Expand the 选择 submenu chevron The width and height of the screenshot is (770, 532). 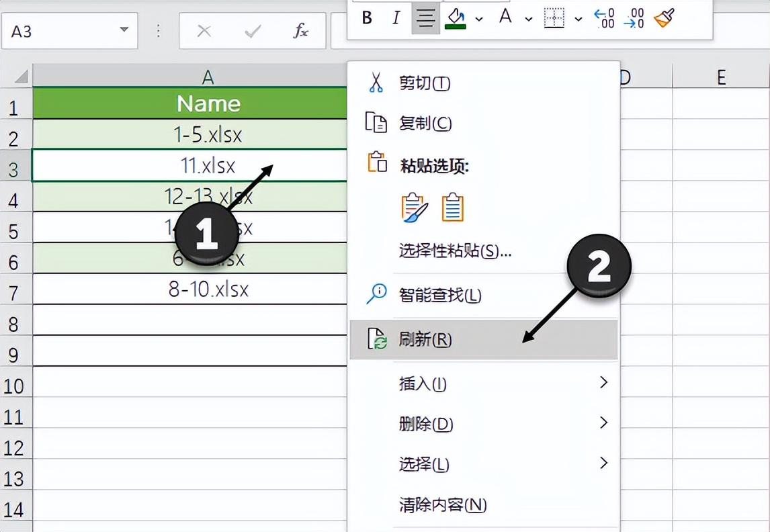(x=604, y=462)
